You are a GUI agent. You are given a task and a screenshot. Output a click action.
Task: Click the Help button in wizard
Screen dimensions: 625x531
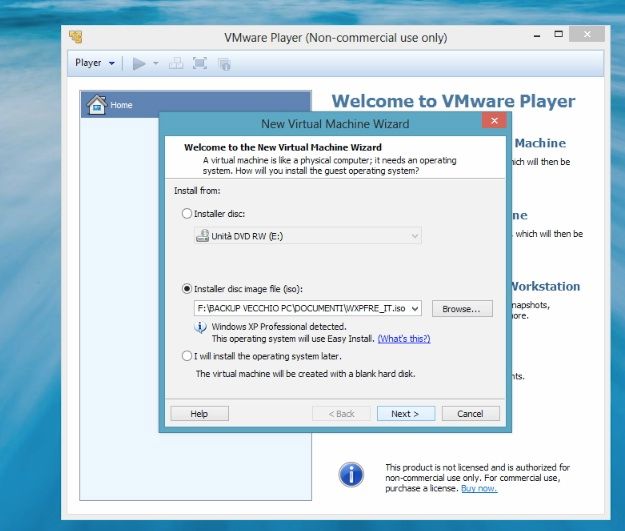point(199,414)
